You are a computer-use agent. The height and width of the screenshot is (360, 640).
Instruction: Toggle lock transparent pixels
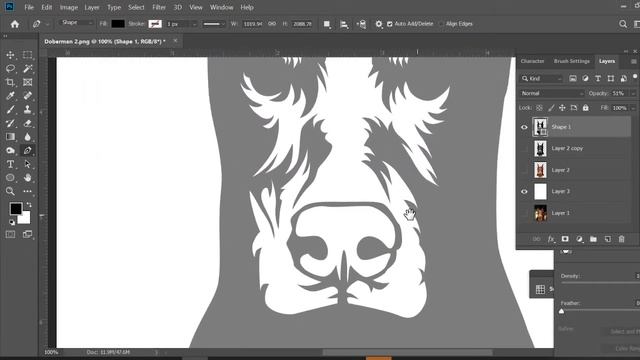(x=539, y=108)
